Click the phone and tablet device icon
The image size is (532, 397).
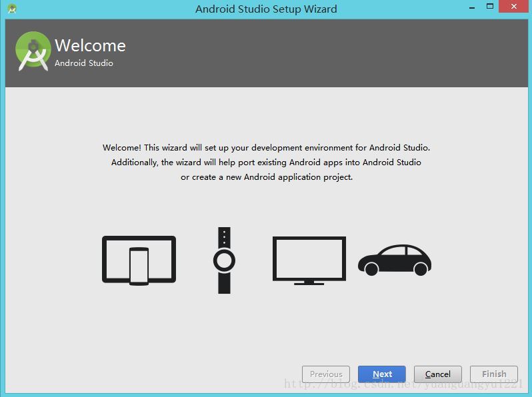click(139, 260)
